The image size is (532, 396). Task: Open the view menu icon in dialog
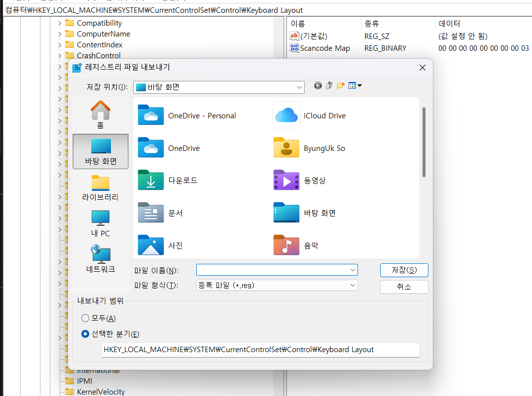(x=355, y=86)
